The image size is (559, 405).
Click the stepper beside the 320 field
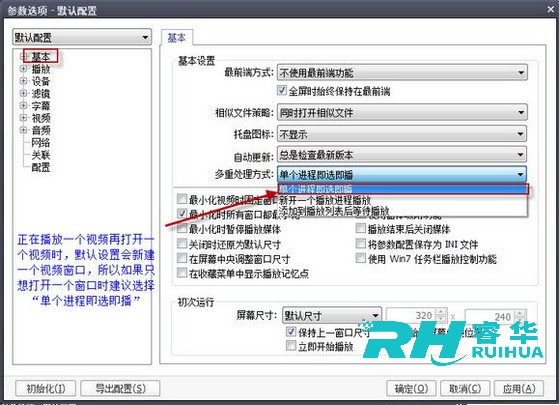[441, 316]
